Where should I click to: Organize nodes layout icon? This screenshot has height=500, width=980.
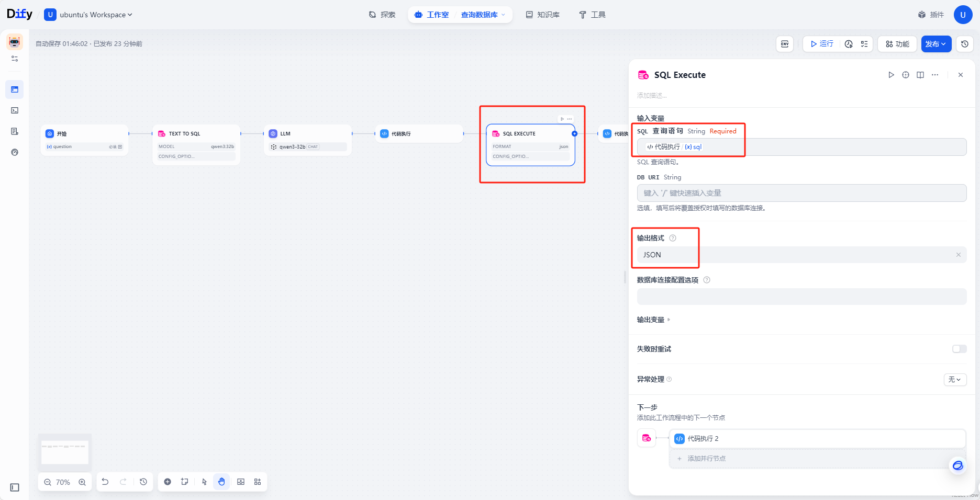coord(258,482)
